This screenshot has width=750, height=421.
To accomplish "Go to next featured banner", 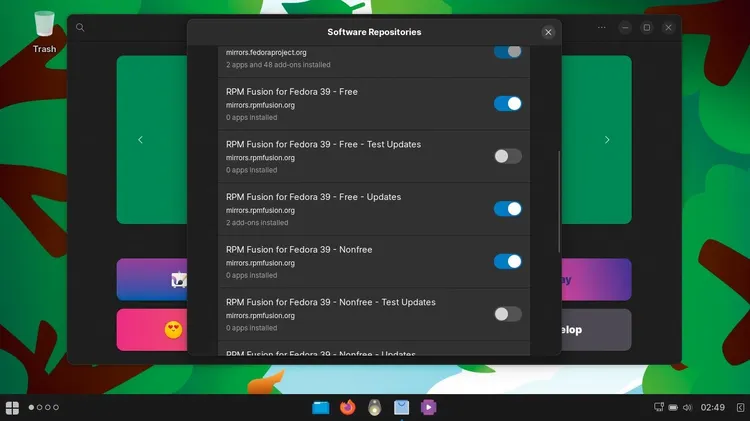I will tap(607, 140).
